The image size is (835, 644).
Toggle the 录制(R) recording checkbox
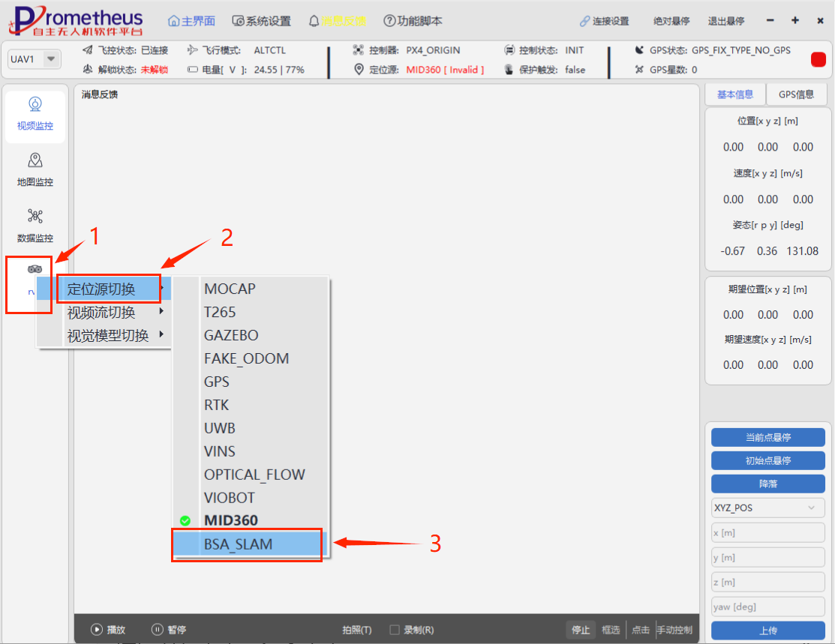click(395, 630)
